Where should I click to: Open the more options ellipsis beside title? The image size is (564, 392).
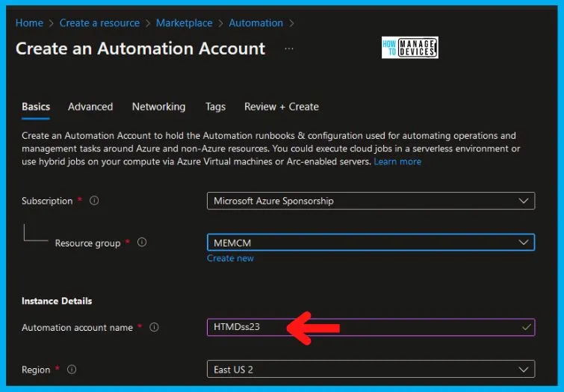point(289,49)
